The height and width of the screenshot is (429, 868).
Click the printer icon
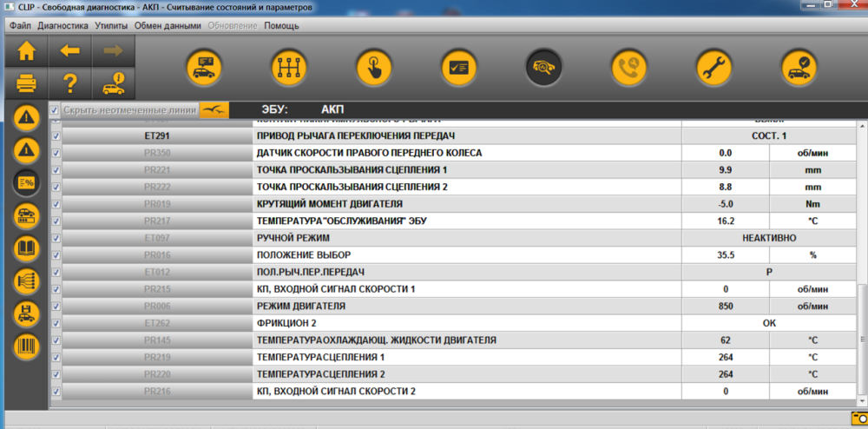click(27, 84)
